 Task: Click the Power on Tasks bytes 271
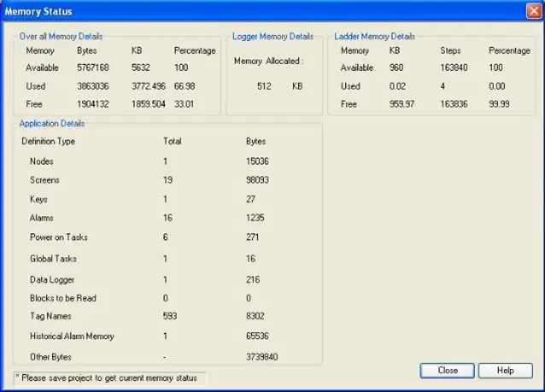click(253, 237)
